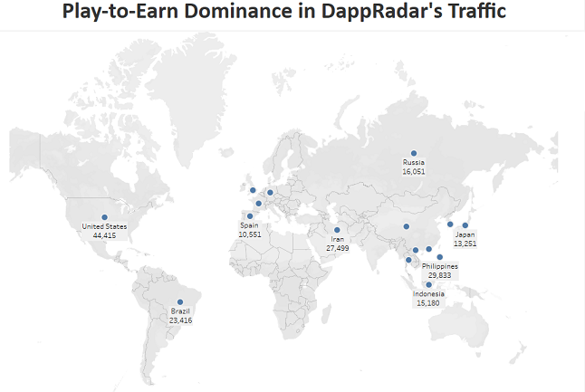Select the 'United States' map label
Image resolution: width=585 pixels, height=392 pixels.
tap(104, 226)
